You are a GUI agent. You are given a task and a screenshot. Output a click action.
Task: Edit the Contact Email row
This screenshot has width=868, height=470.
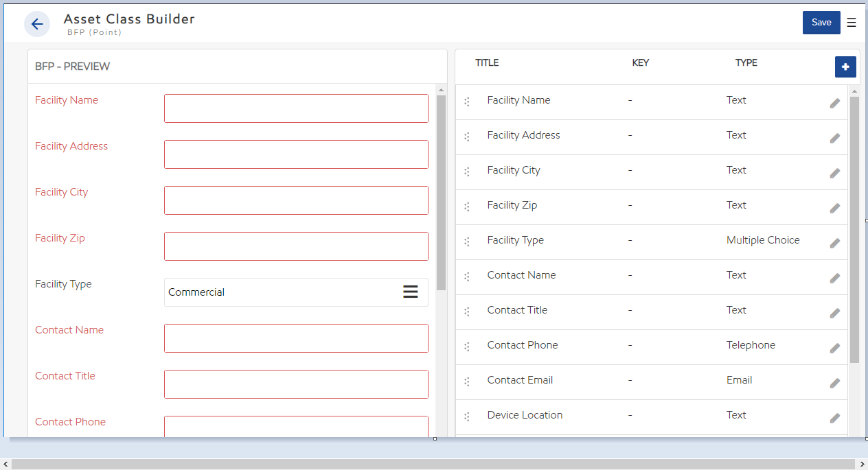pos(834,383)
